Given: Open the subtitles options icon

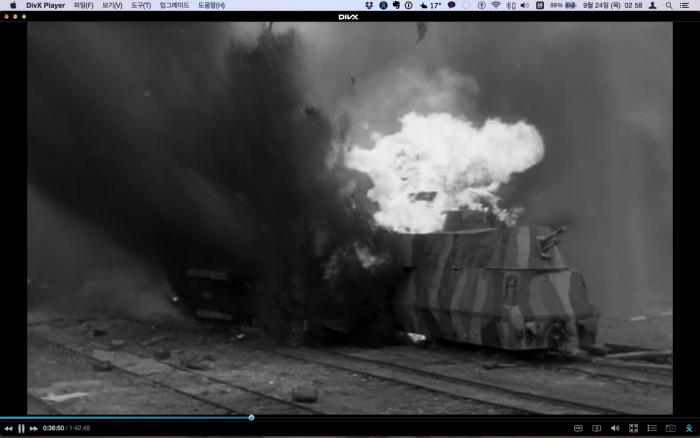Looking at the screenshot, I should [578, 428].
